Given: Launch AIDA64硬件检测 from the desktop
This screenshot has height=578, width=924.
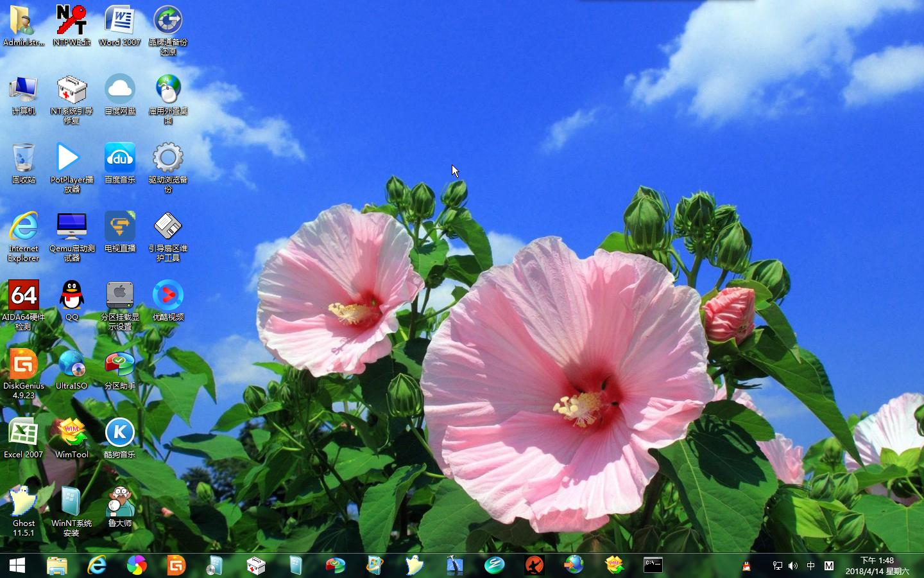Looking at the screenshot, I should pos(24,305).
